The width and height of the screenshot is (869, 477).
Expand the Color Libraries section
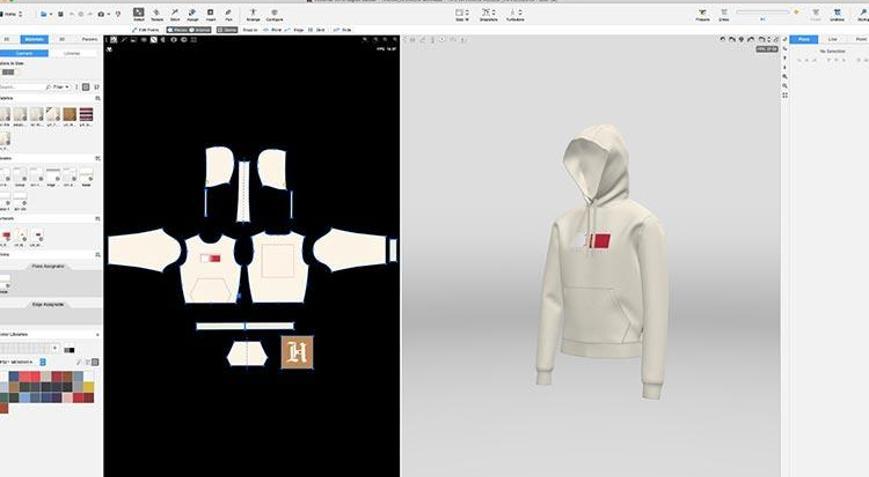[98, 335]
